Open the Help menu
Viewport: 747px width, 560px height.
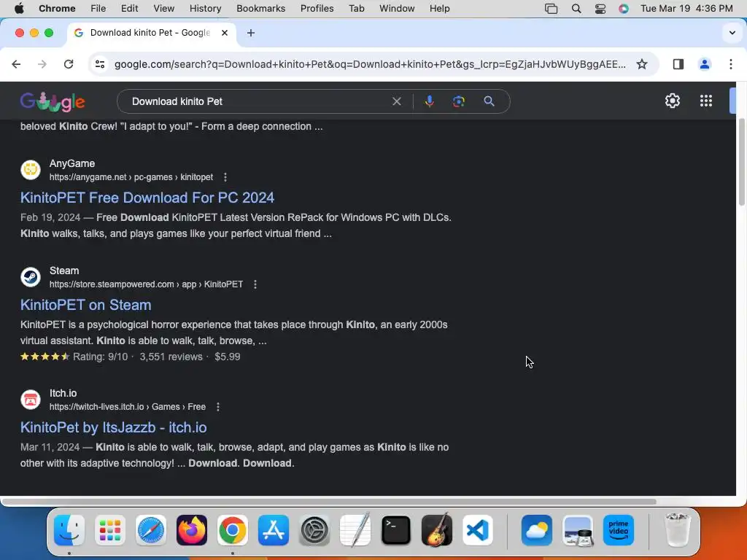(x=439, y=9)
